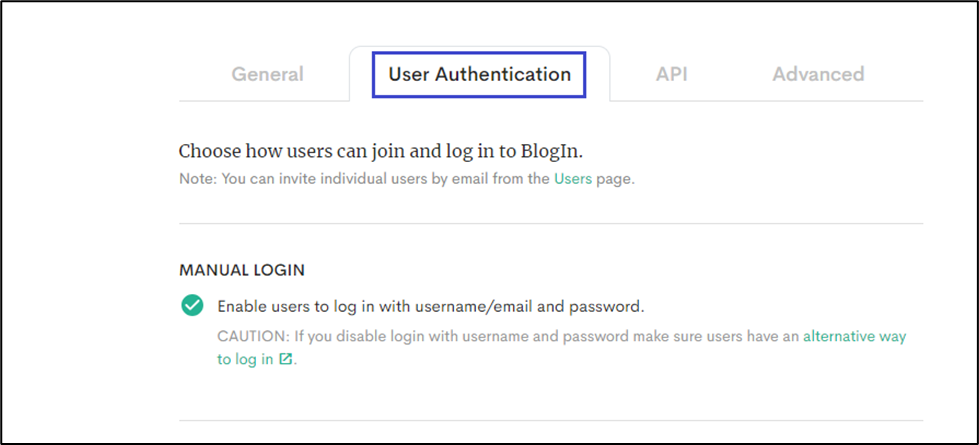Click the MANUAL LOGIN section heading
This screenshot has height=445, width=979.
click(x=242, y=270)
